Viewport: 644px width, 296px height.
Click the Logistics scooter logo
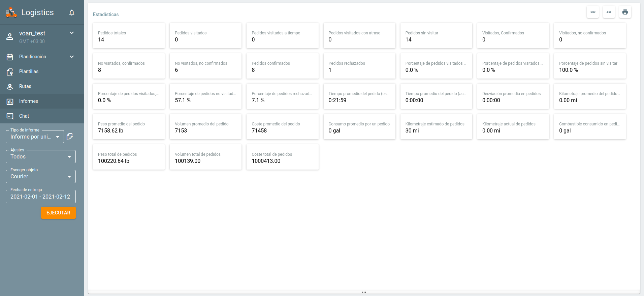(11, 12)
